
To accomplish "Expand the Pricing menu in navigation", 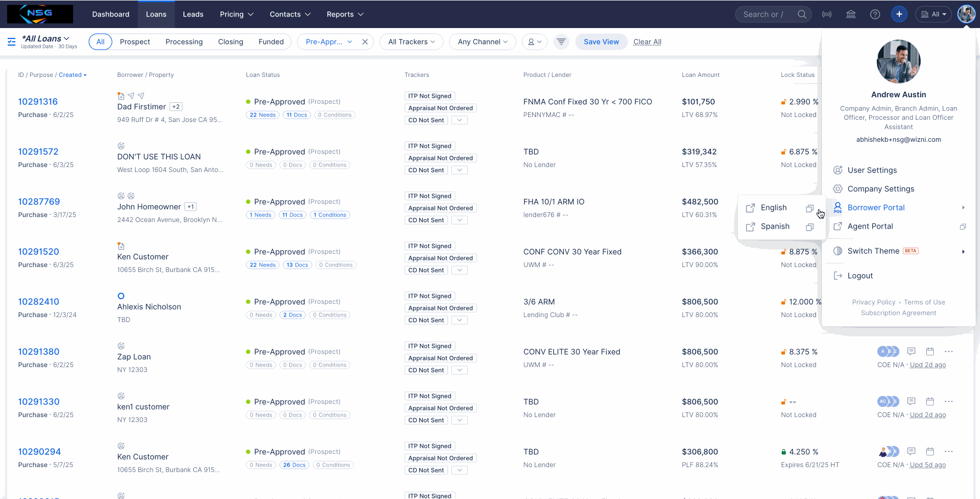I will [x=237, y=14].
